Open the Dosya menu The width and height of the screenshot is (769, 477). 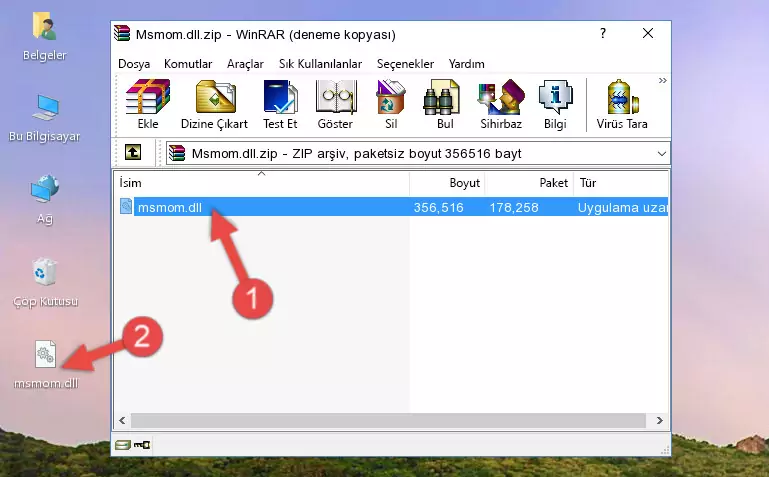[x=134, y=64]
